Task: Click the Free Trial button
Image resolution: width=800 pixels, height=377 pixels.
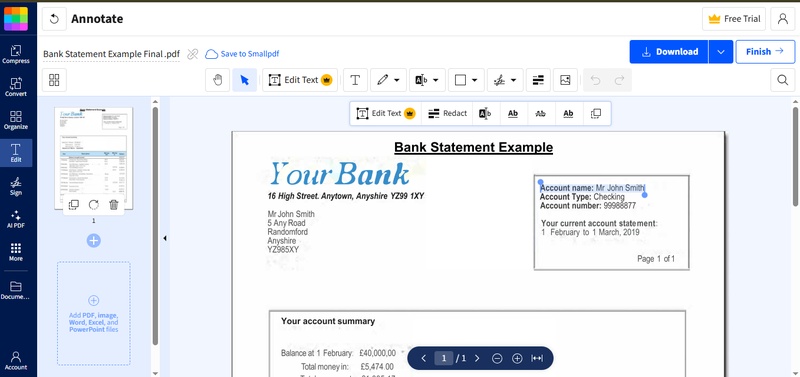Action: pos(735,19)
